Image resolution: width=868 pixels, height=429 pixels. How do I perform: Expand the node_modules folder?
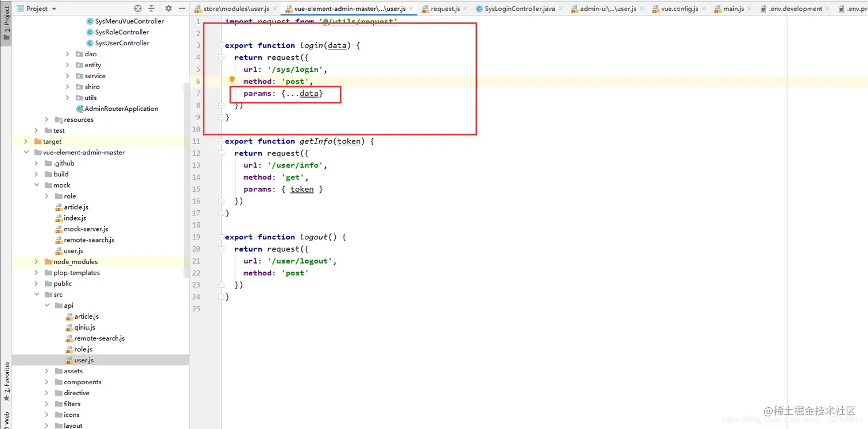[37, 262]
